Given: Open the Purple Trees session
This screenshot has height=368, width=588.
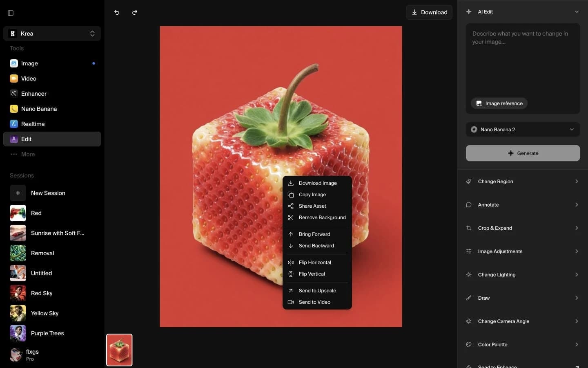Looking at the screenshot, I should pyautogui.click(x=52, y=333).
